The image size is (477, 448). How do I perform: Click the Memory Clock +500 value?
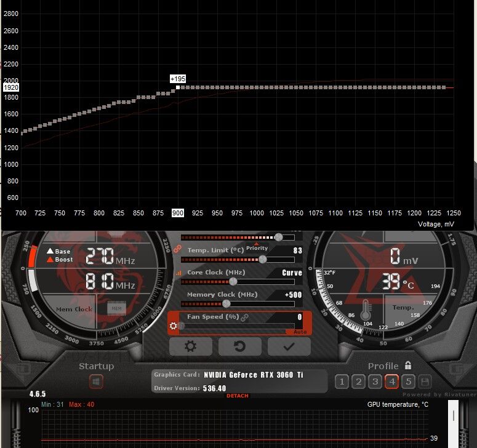pyautogui.click(x=293, y=295)
